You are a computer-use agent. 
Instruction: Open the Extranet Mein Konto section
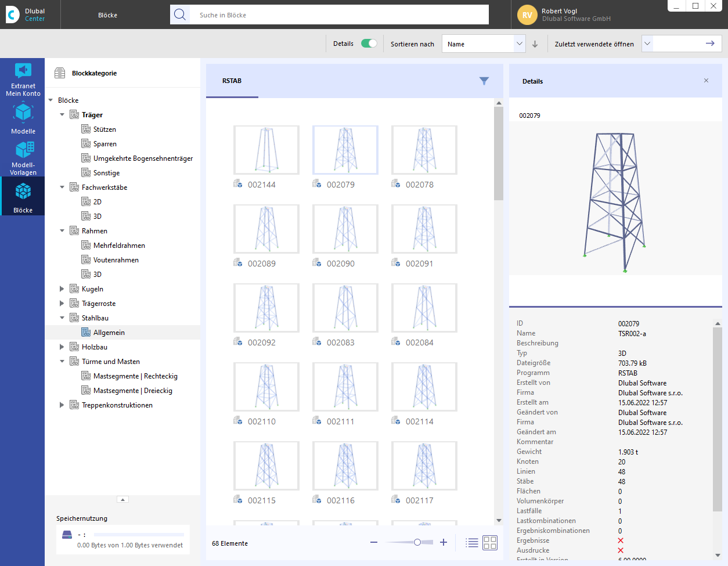[x=23, y=80]
